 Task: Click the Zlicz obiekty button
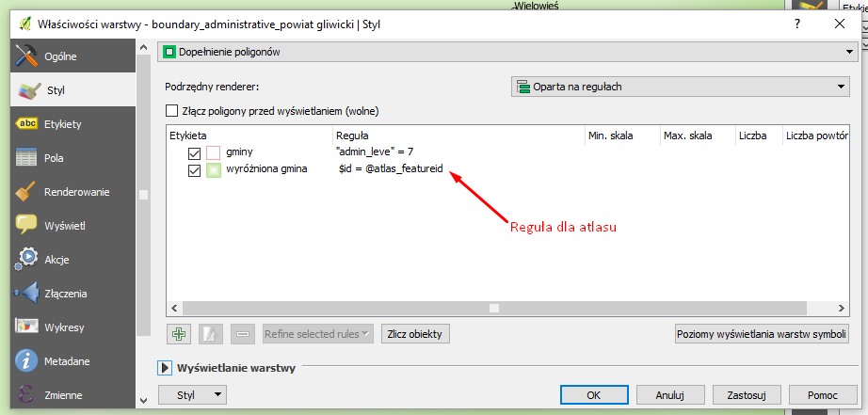pos(415,333)
